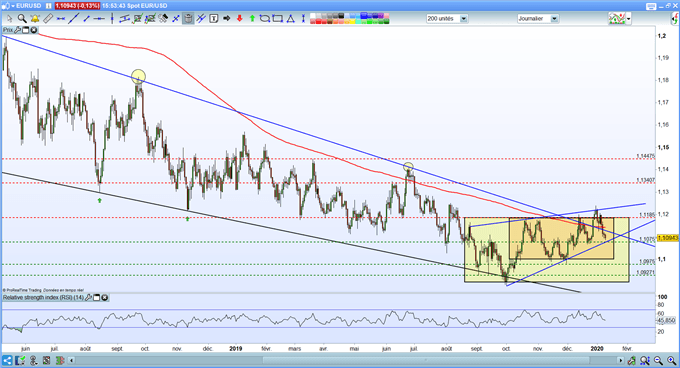Pick the bright blue color swatch
Screen dimensions: 680x368
364,16
